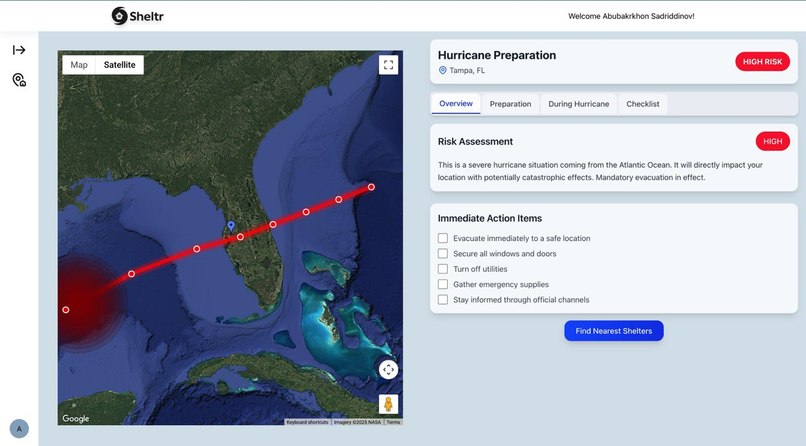Click the Imagery ©2025 NASA attribution
This screenshot has height=446, width=806.
click(x=357, y=422)
